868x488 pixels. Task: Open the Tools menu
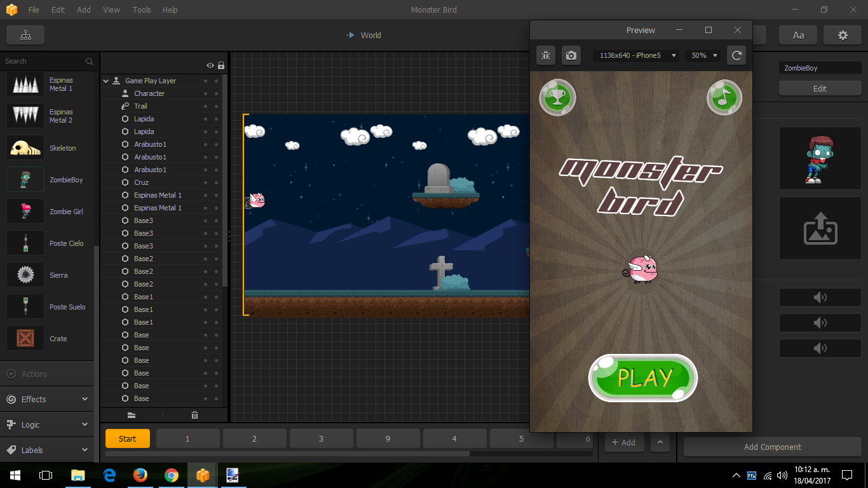[x=142, y=10]
